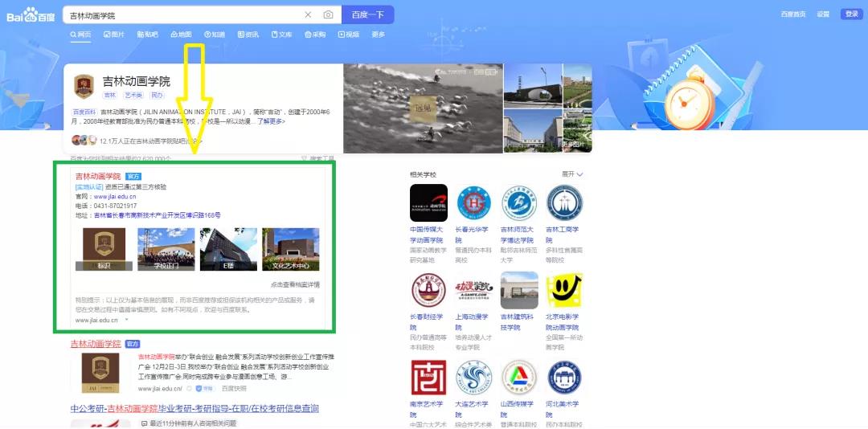Switch to the 贴吧 tab
Screen dimensions: 868x429
(147, 35)
